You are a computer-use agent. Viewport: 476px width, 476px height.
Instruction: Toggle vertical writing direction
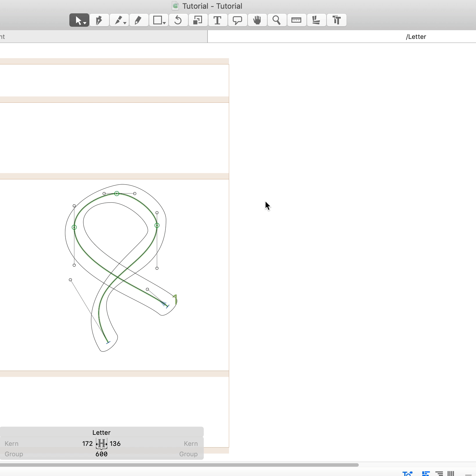tap(451, 473)
